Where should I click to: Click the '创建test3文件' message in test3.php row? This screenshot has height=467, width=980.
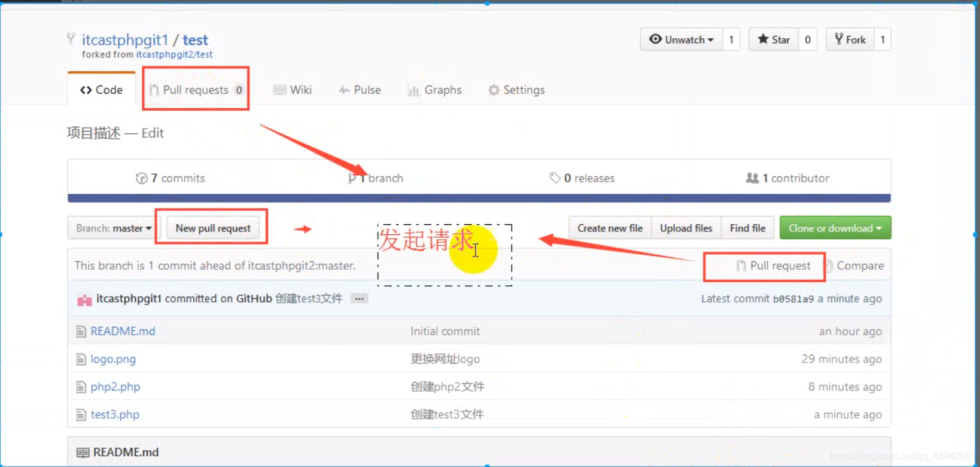coord(447,414)
